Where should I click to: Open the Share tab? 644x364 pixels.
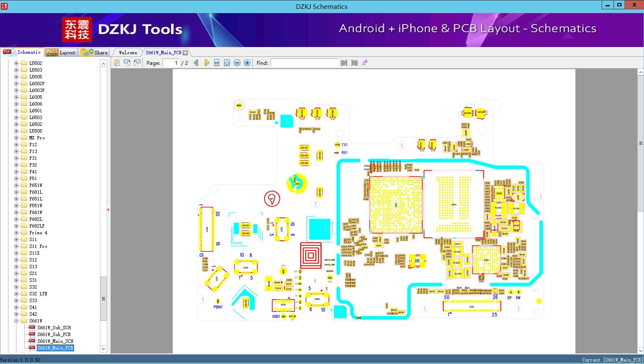click(94, 53)
